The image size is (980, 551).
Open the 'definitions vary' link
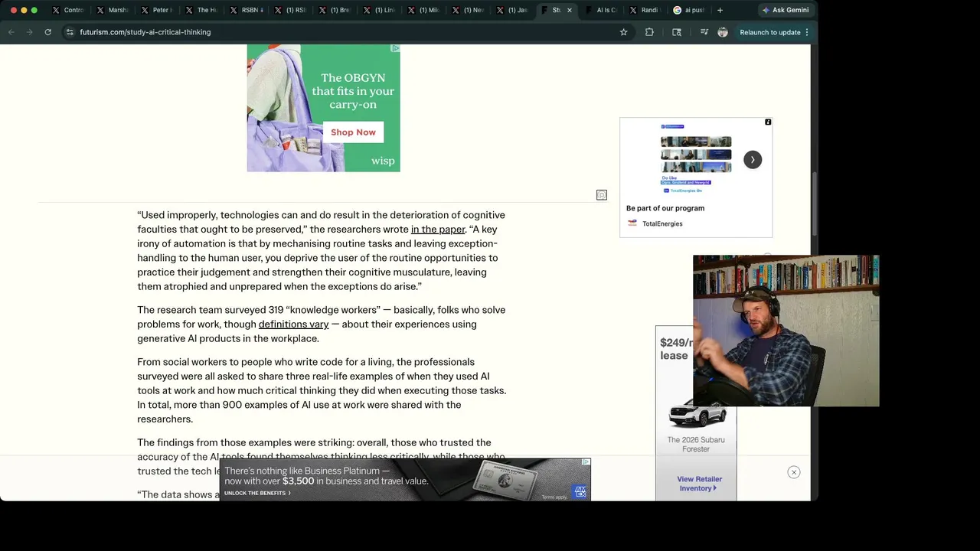click(x=293, y=324)
